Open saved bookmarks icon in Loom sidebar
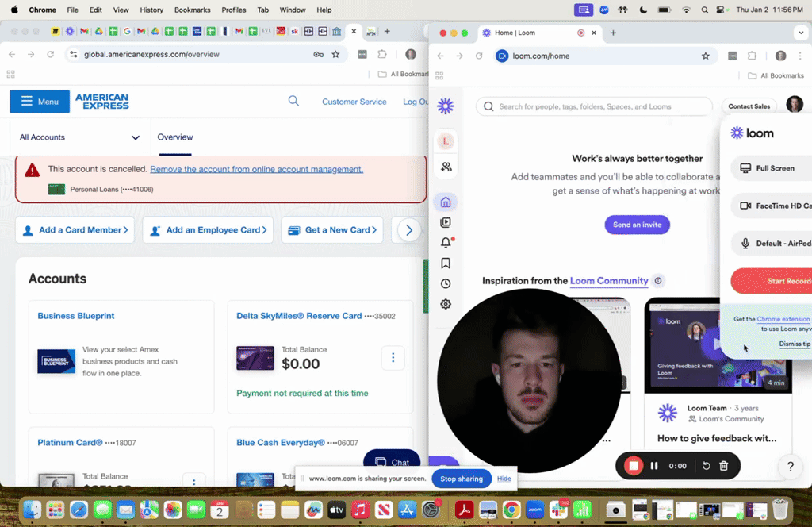Viewport: 812px width, 527px height. [x=446, y=263]
